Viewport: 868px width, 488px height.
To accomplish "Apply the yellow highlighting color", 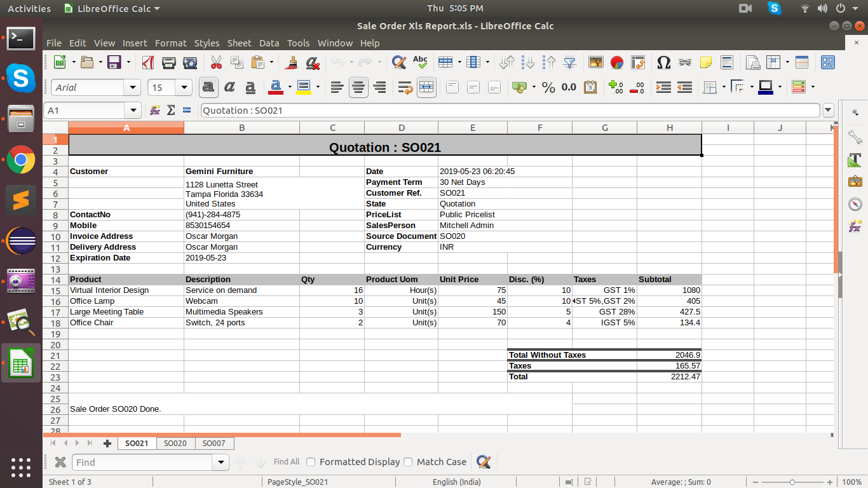I will [303, 87].
